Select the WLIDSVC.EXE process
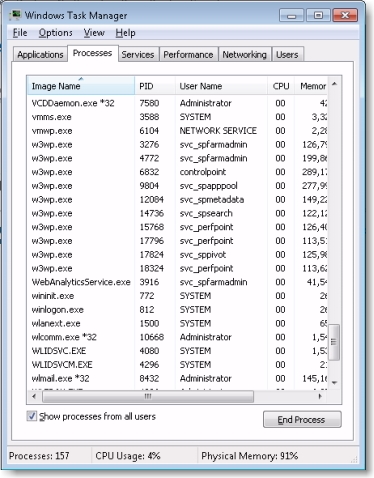 tap(177, 351)
